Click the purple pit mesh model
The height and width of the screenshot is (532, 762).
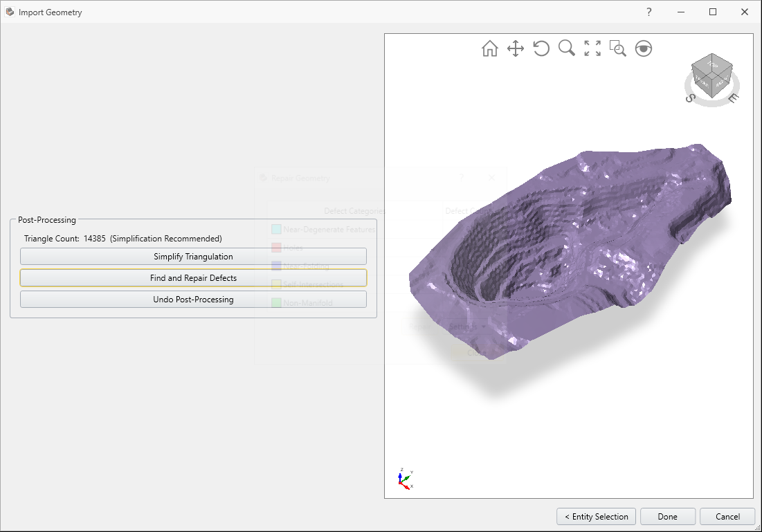[x=569, y=253]
